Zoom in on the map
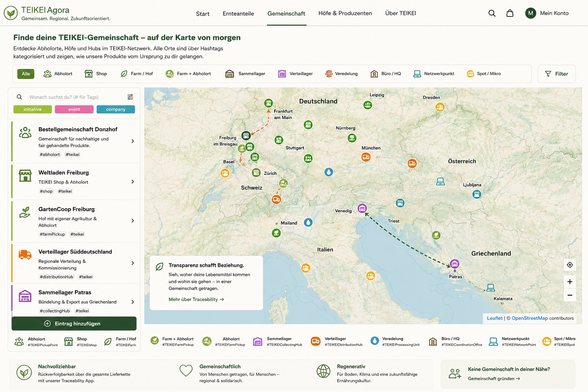The image size is (588, 392). point(570,282)
